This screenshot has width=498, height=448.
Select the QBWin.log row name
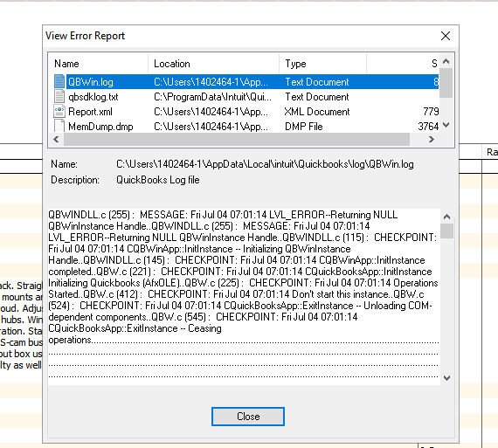[x=91, y=82]
